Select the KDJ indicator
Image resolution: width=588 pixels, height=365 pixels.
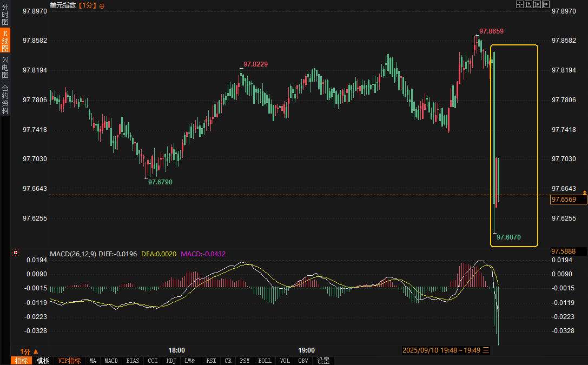pyautogui.click(x=171, y=361)
